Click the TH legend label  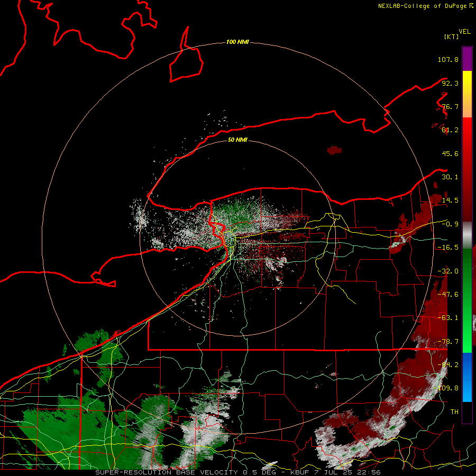pyautogui.click(x=454, y=412)
